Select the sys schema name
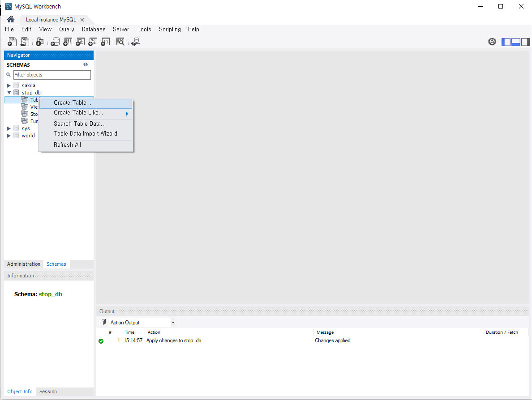The height and width of the screenshot is (400, 532). [26, 128]
